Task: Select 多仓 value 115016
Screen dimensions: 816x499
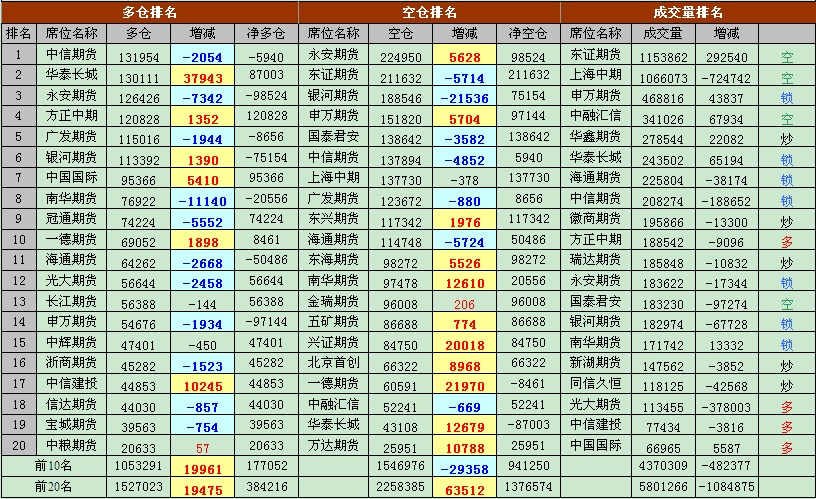Action: click(138, 139)
